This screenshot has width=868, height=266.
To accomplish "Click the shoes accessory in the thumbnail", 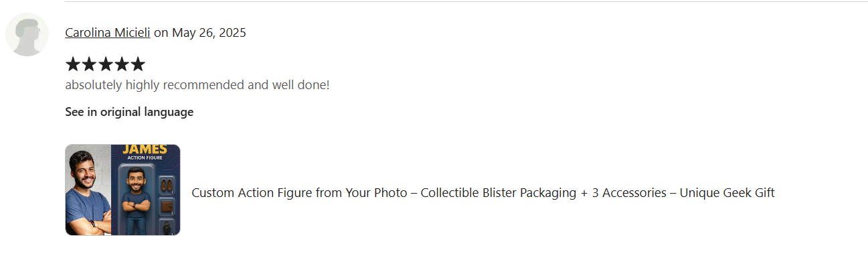I will coord(167,184).
